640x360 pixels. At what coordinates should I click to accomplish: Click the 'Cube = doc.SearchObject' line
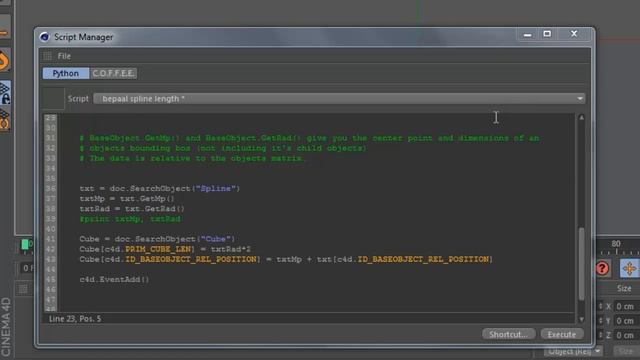157,239
